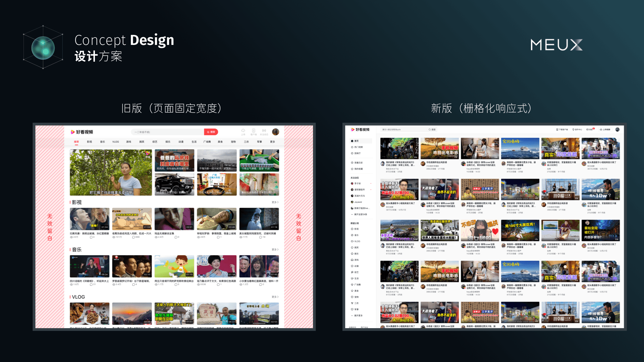Open 穷游南极 video thumbnail in first row
The image size is (644, 362).
[520, 148]
